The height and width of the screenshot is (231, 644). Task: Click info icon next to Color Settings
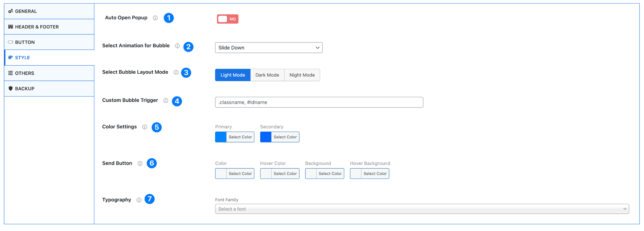pos(145,127)
